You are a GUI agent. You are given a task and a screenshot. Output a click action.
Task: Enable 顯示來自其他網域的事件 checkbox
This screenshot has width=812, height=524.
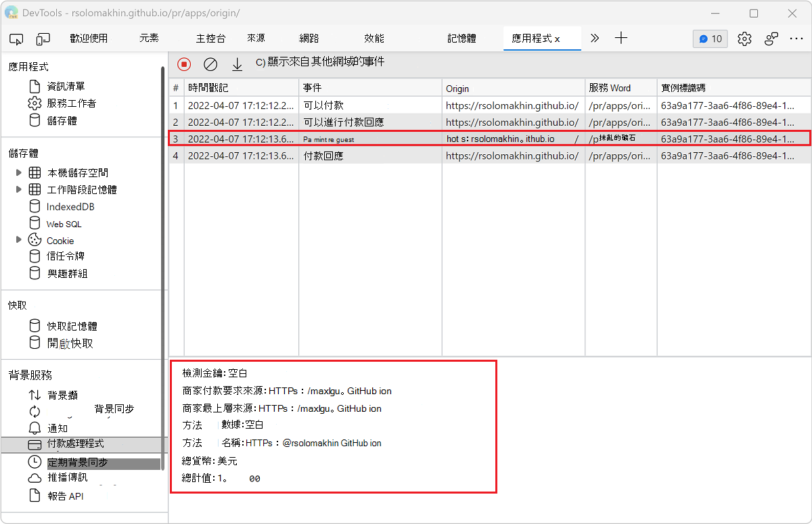pos(260,64)
